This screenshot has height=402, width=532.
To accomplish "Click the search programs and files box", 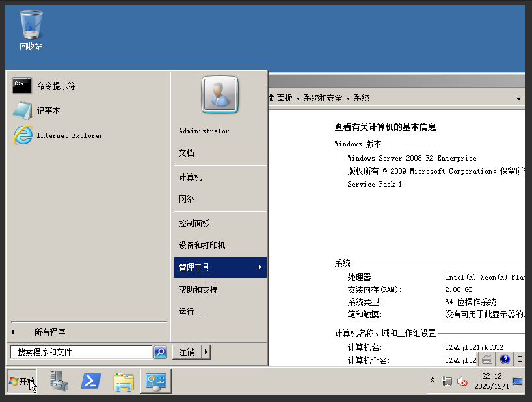I will [81, 352].
